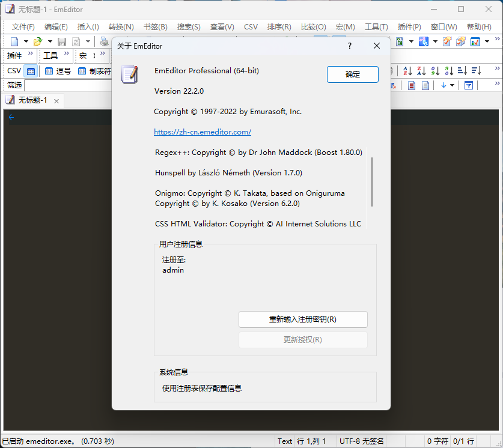The image size is (503, 448).
Task: Open the 搜索(S) menu
Action: 189,27
